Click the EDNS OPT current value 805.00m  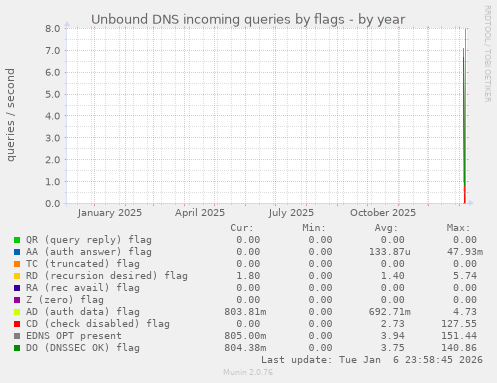pyautogui.click(x=245, y=336)
